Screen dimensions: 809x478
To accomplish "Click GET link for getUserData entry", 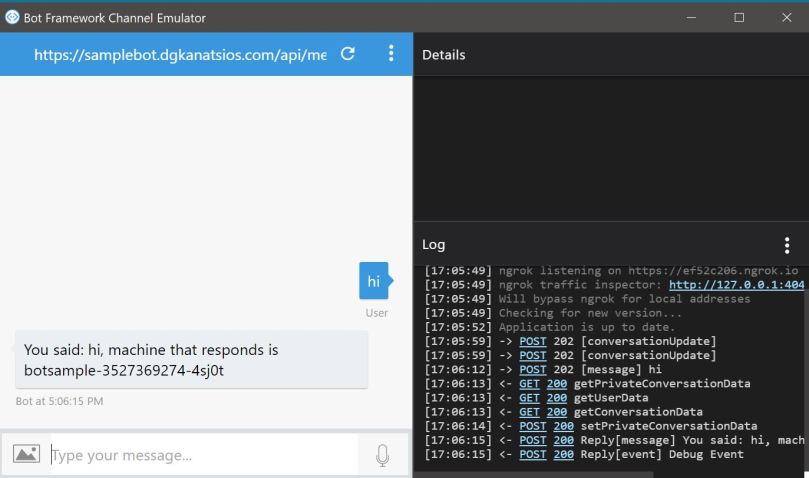I will (x=529, y=397).
